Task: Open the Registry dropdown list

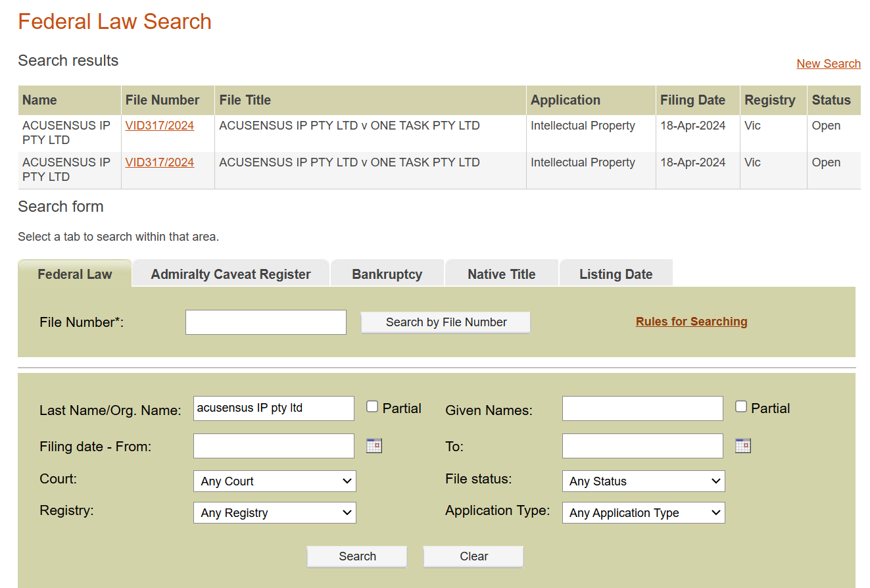Action: point(274,513)
